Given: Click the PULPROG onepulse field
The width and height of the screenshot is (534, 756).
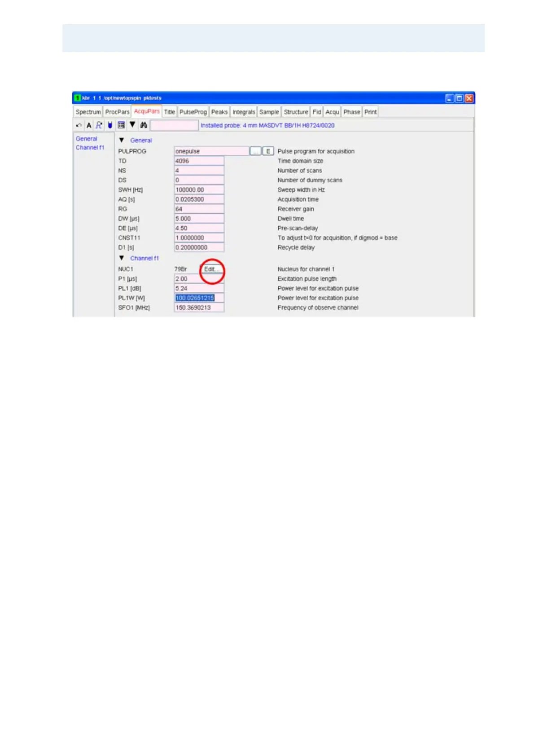Looking at the screenshot, I should 211,151.
